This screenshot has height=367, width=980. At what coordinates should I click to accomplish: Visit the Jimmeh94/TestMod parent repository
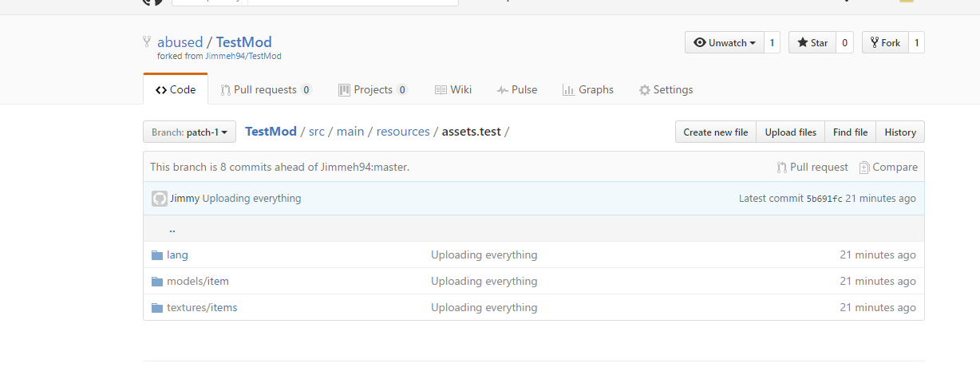(243, 57)
